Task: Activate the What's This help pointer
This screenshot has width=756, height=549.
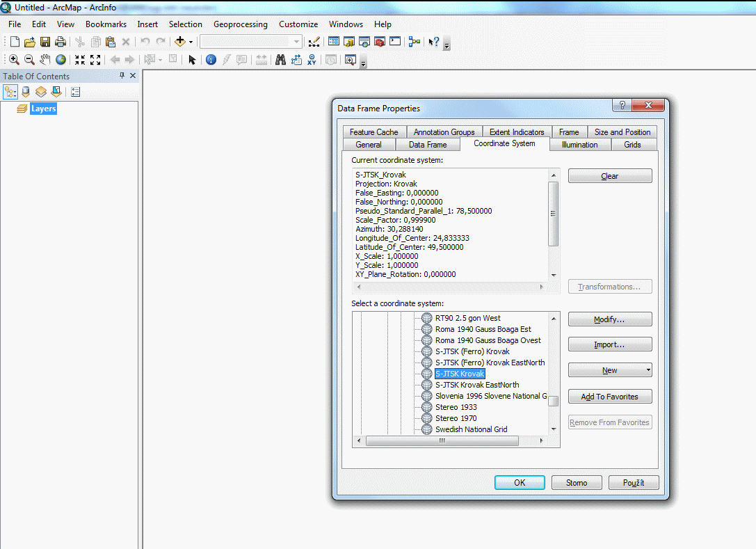Action: click(x=434, y=42)
